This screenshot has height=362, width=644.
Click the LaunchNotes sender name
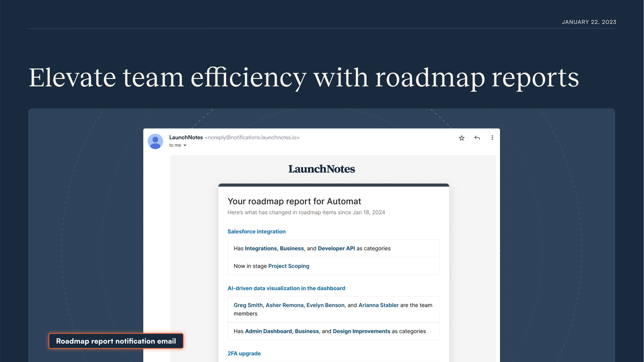[186, 137]
